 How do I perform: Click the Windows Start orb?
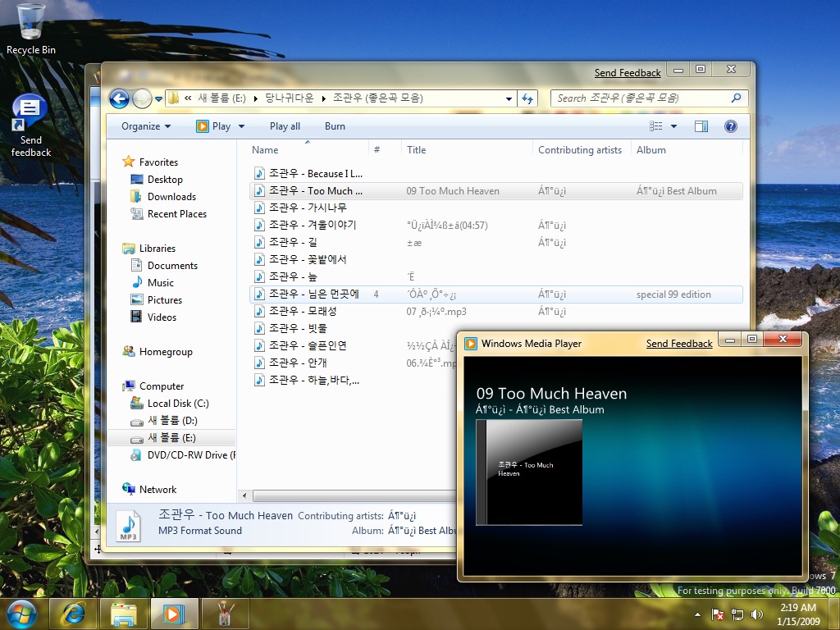coord(21,614)
